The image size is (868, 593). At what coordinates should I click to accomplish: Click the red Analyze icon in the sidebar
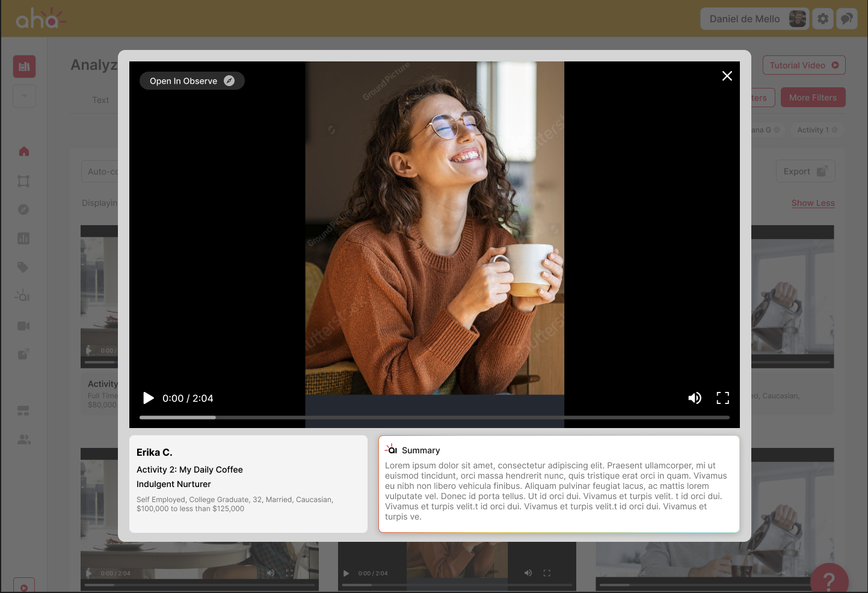[25, 66]
